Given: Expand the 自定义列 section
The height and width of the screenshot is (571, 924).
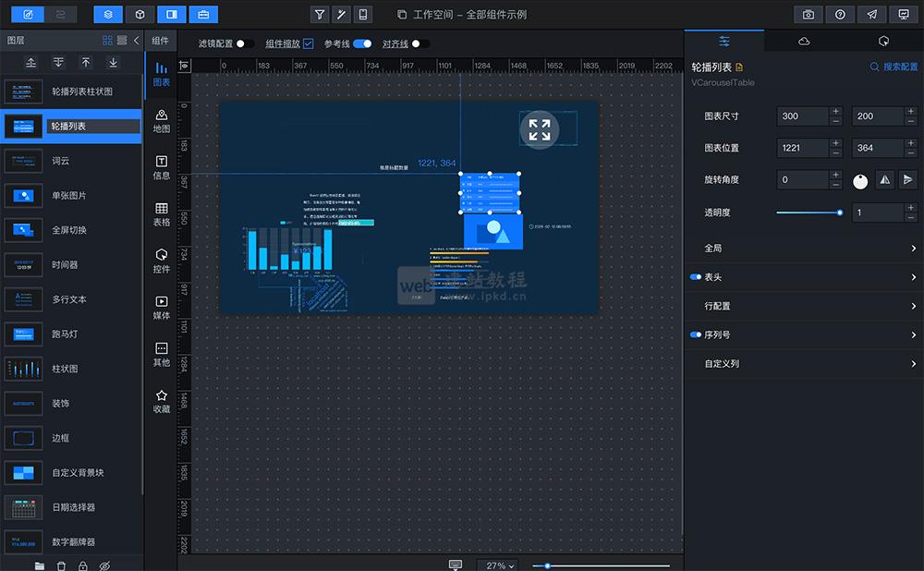Looking at the screenshot, I should click(x=802, y=364).
